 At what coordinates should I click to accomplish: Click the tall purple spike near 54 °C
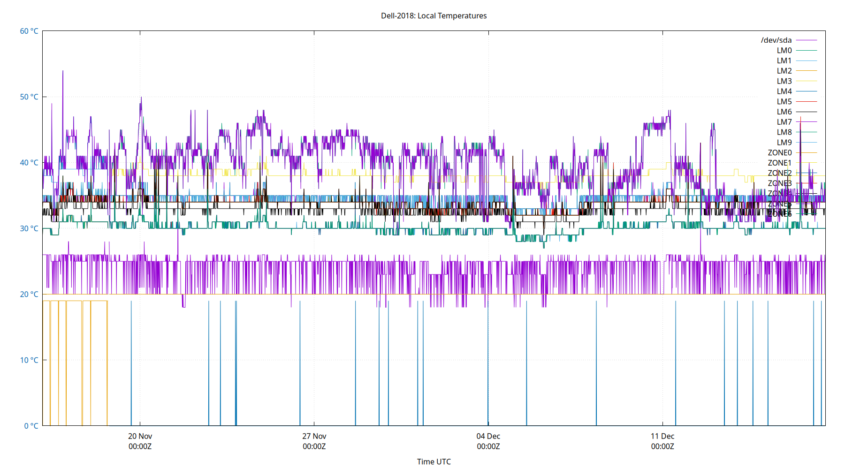pyautogui.click(x=63, y=71)
